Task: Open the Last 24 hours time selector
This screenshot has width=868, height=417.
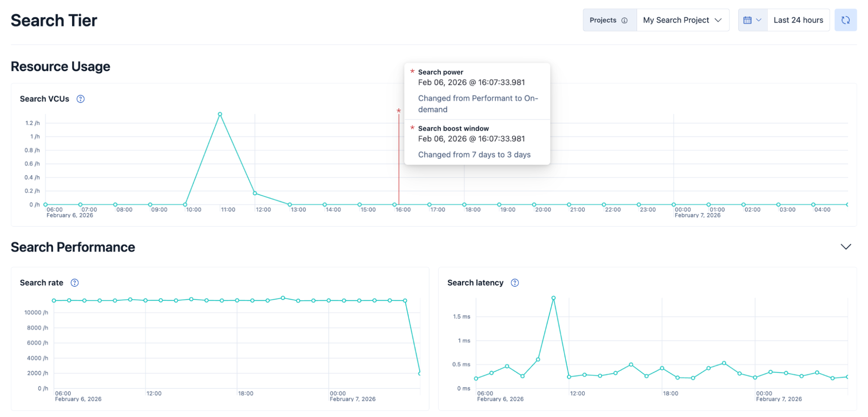Action: click(798, 20)
